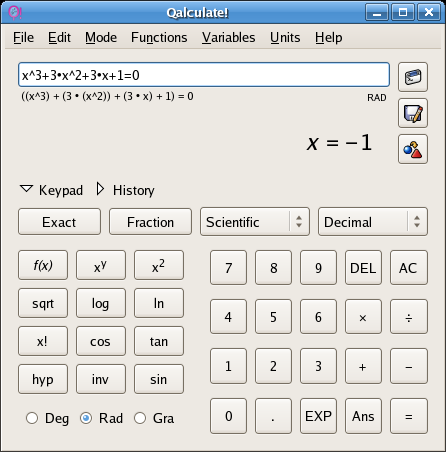Click the plus + key
This screenshot has width=446, height=452.
point(363,366)
